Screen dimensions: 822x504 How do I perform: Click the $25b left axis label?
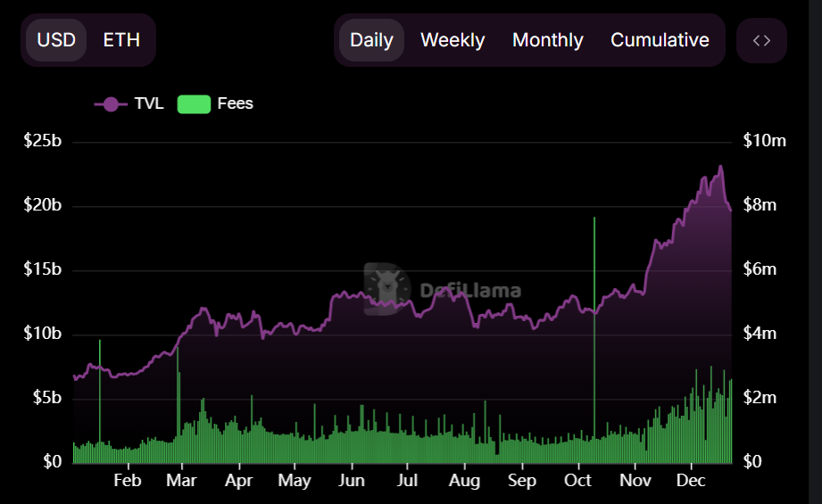tap(42, 140)
